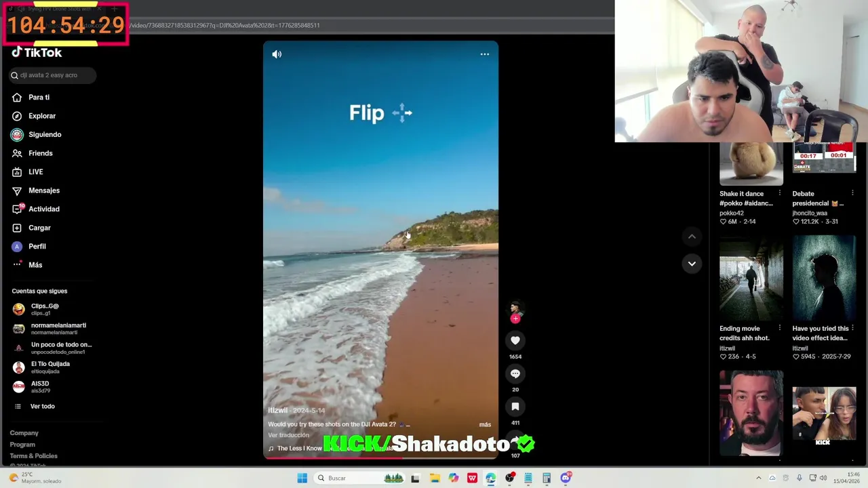Follow itizwil via the red plus badge
This screenshot has width=868, height=488.
[515, 319]
